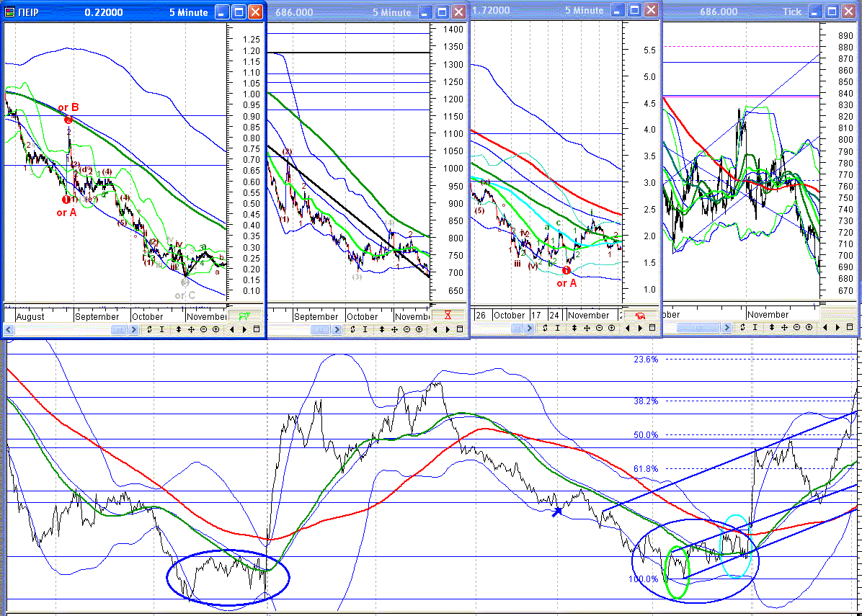Zoom out the ПЕІР chart
The image size is (862, 616).
pos(203,329)
